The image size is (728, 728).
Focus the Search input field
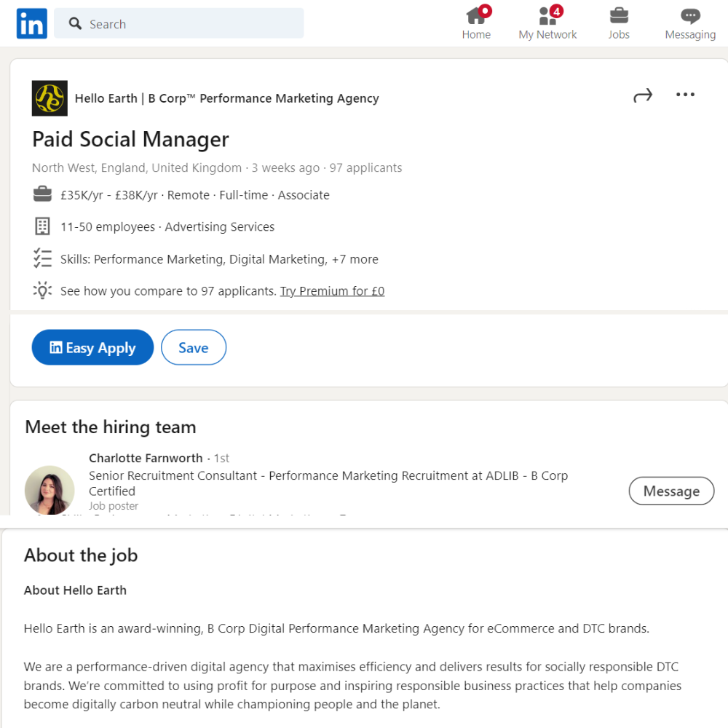179,23
